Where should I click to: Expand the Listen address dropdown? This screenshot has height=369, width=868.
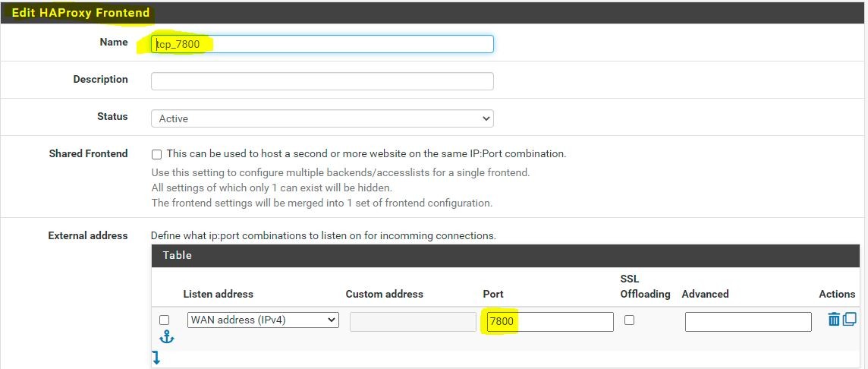pyautogui.click(x=263, y=320)
